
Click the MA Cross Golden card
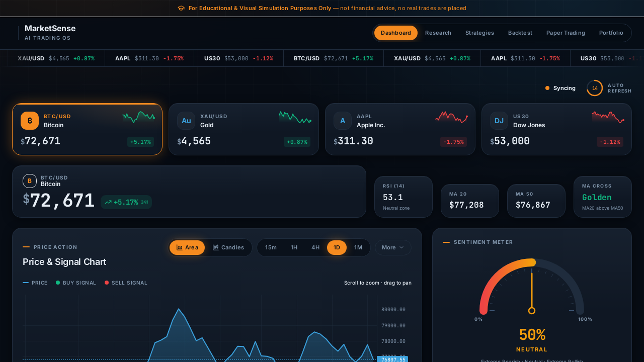pyautogui.click(x=603, y=197)
